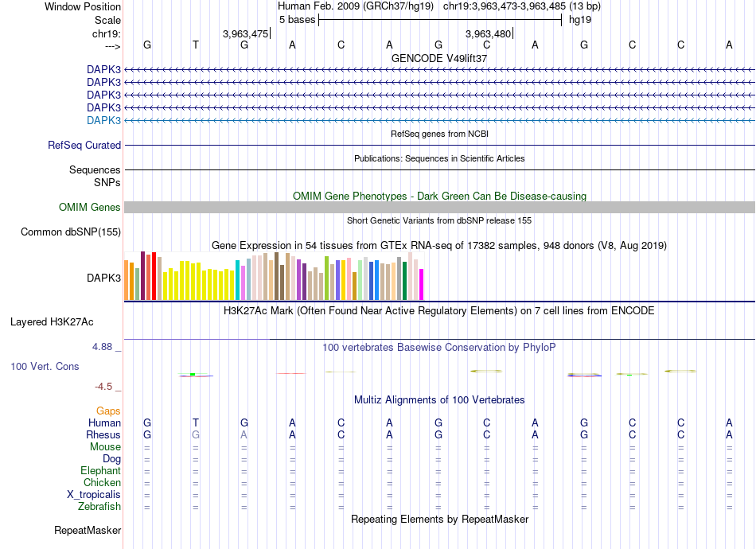
Task: Open the Multiz Alignments of 100 Vertebrates title
Action: pos(439,400)
